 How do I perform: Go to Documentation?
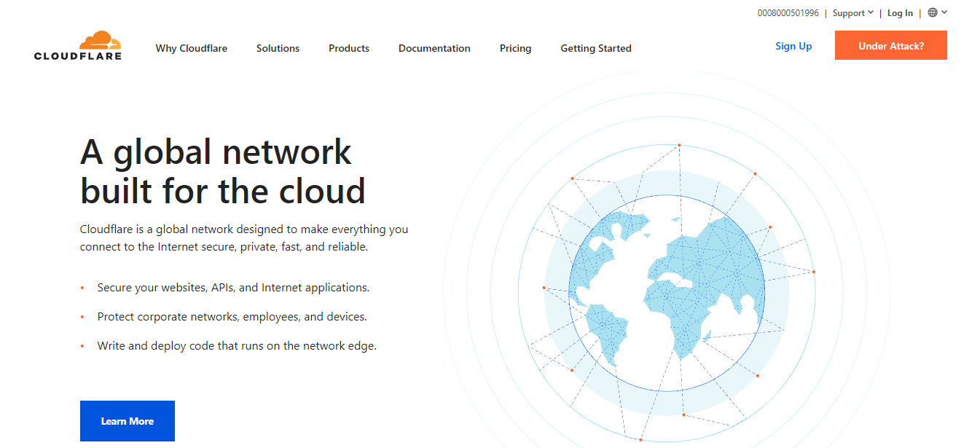click(x=434, y=48)
